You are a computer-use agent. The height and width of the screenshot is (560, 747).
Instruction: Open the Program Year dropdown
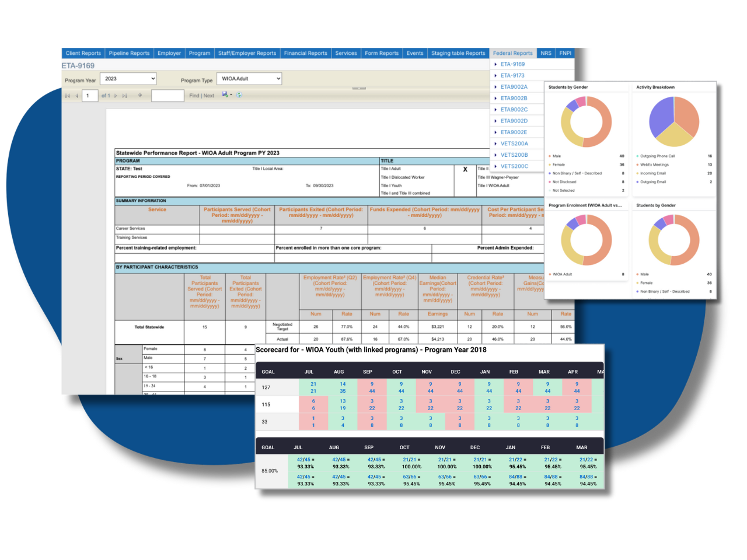pyautogui.click(x=128, y=78)
